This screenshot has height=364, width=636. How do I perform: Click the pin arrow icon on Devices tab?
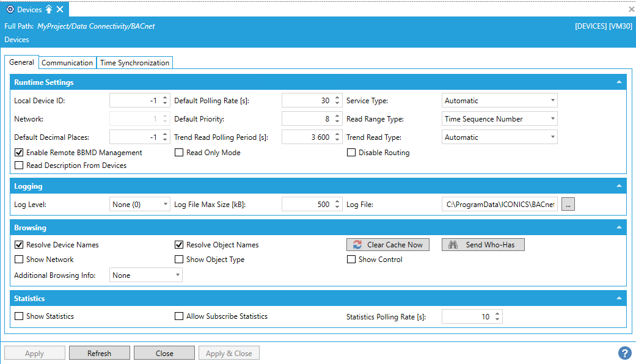pyautogui.click(x=49, y=9)
